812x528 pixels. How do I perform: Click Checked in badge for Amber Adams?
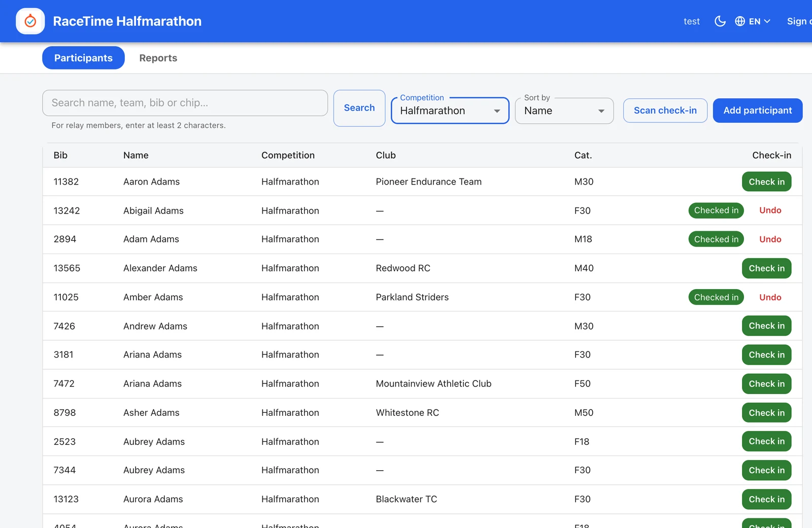pos(716,297)
